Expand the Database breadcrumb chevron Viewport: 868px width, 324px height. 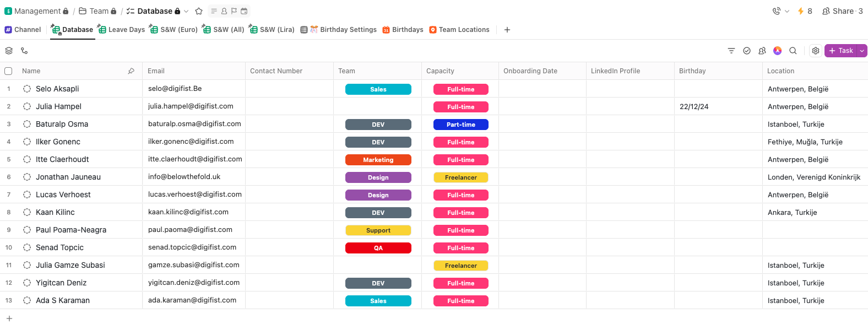point(186,11)
